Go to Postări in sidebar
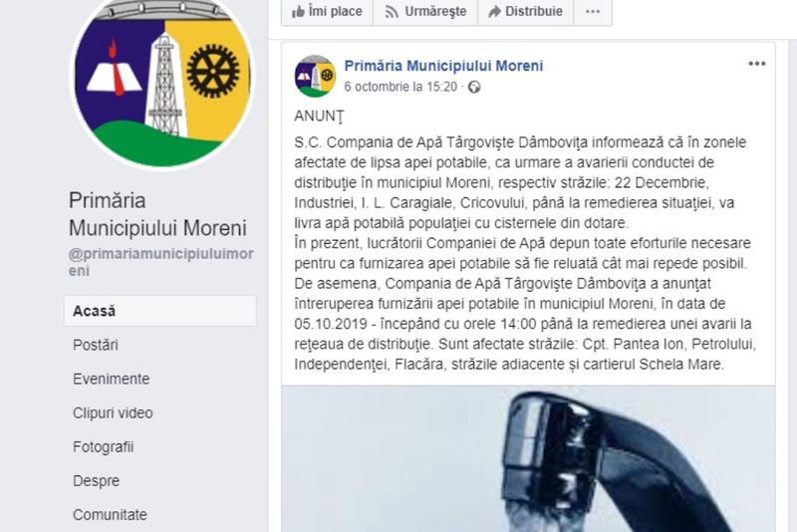This screenshot has width=797, height=532. 96,345
